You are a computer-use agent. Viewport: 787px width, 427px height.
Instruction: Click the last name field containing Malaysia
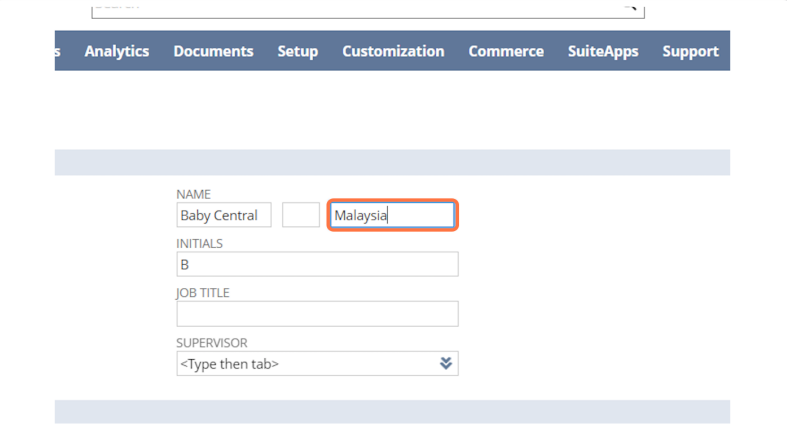tap(392, 215)
